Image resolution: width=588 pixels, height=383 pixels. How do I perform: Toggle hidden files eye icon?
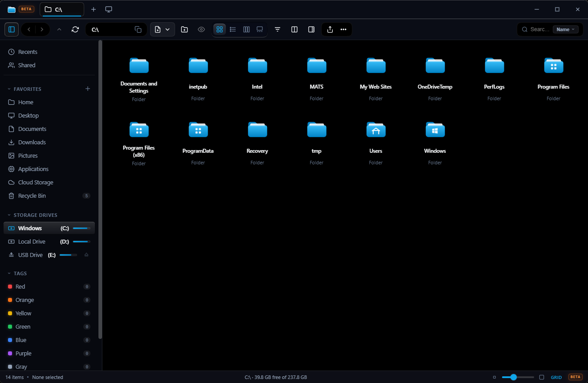tap(201, 29)
